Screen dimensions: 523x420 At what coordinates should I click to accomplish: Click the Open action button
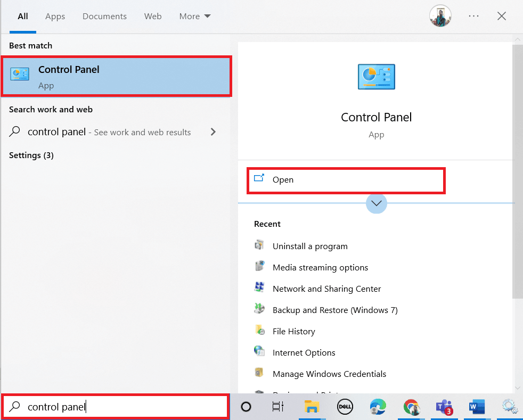point(346,180)
